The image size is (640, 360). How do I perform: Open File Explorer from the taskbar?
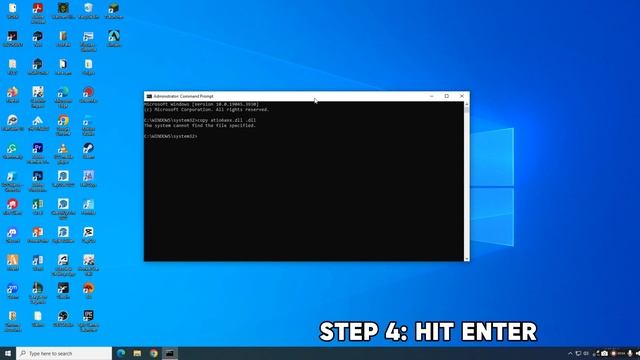click(x=137, y=353)
